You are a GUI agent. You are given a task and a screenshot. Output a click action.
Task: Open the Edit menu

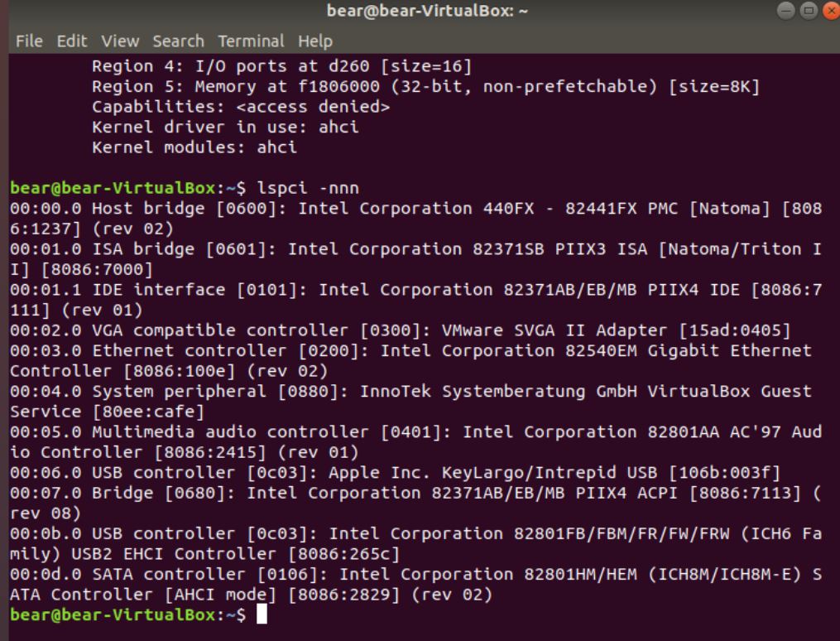tap(72, 41)
